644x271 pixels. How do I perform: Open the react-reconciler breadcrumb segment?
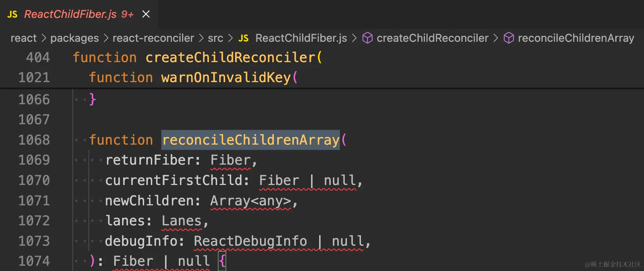(153, 38)
